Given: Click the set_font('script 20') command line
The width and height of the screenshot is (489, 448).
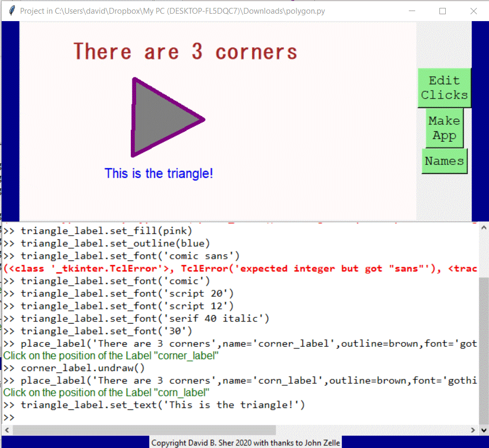Looking at the screenshot, I should [x=119, y=294].
